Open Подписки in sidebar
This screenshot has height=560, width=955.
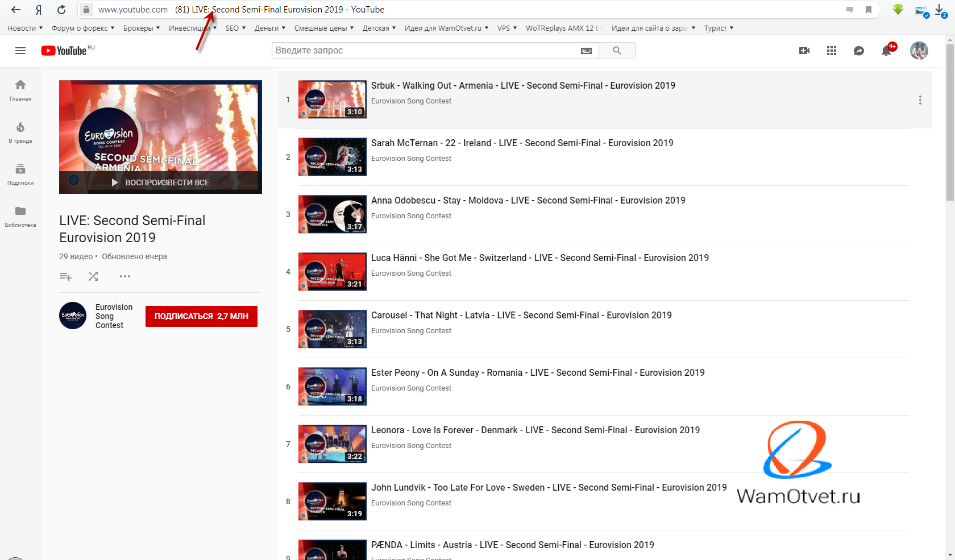[20, 174]
